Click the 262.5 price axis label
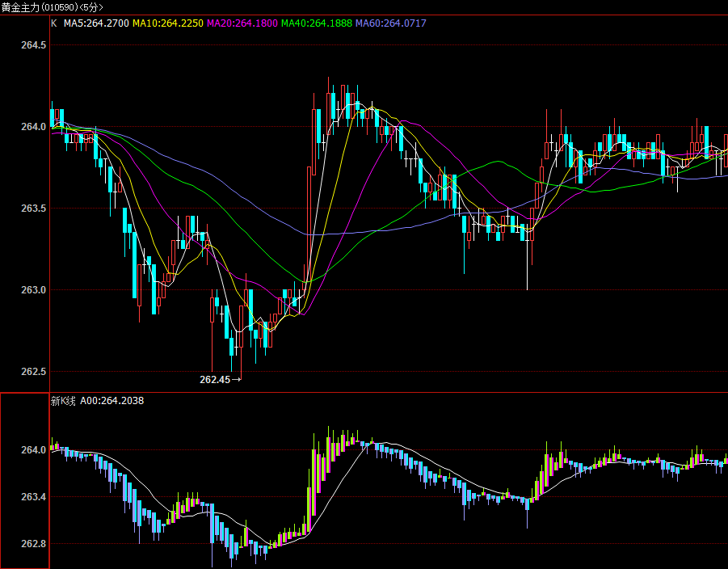Viewport: 728px width, 569px height. point(33,372)
